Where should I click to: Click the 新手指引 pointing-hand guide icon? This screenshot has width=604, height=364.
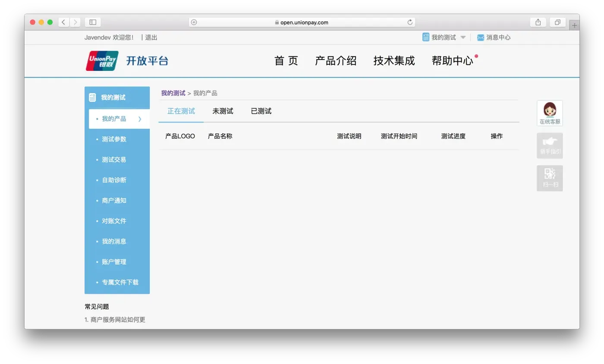tap(549, 145)
